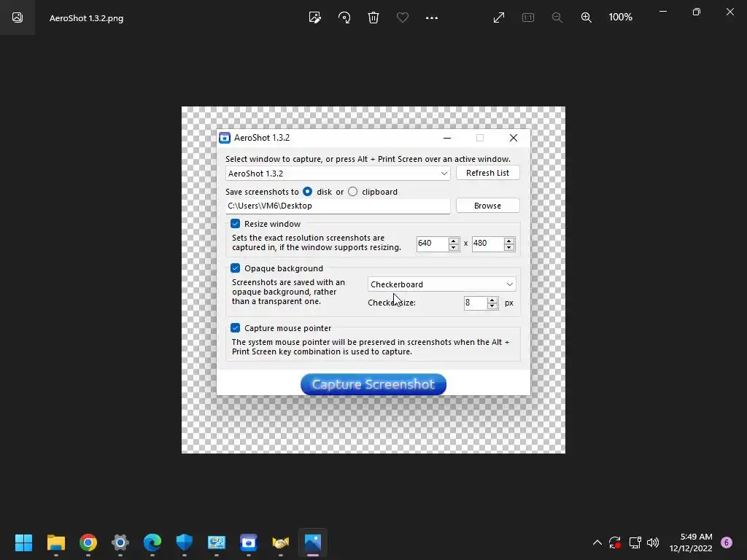The width and height of the screenshot is (747, 560).
Task: Decrease width with the 640 down arrow
Action: click(454, 247)
